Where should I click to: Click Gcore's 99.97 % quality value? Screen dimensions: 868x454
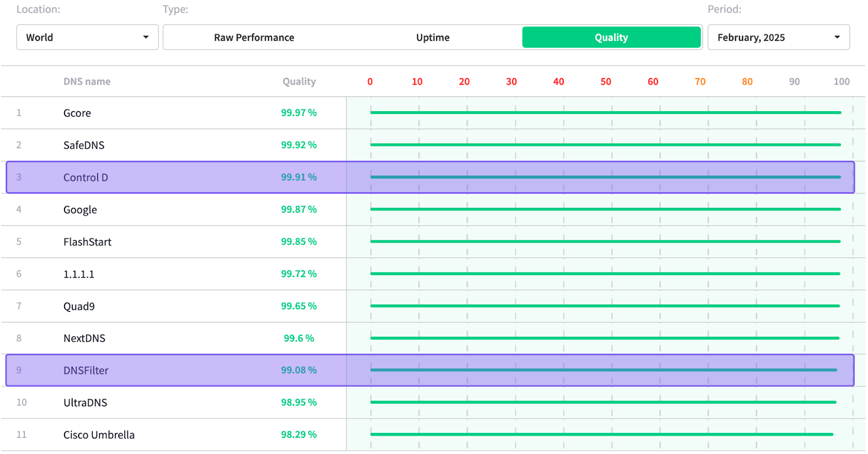[299, 113]
